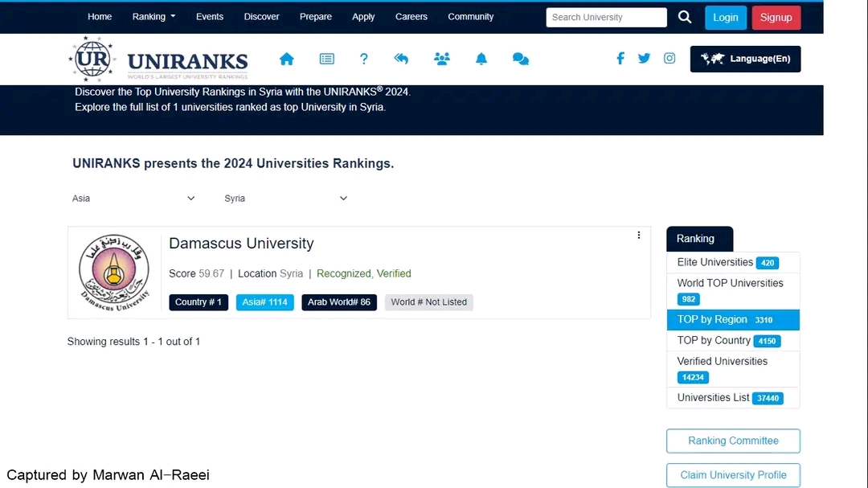
Task: Open Verified Universities list
Action: click(733, 369)
